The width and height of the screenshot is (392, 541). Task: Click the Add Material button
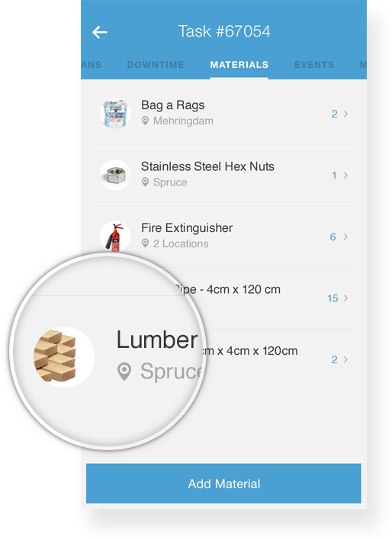point(223,483)
